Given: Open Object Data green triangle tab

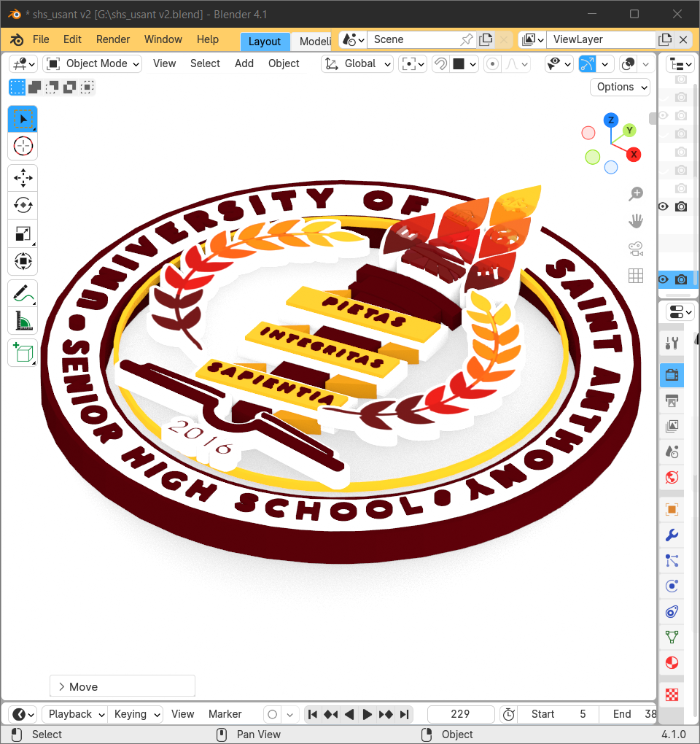Looking at the screenshot, I should tap(672, 638).
